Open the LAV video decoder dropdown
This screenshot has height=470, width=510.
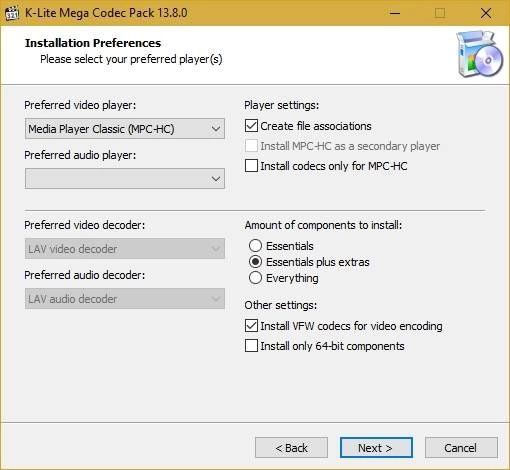coord(125,249)
